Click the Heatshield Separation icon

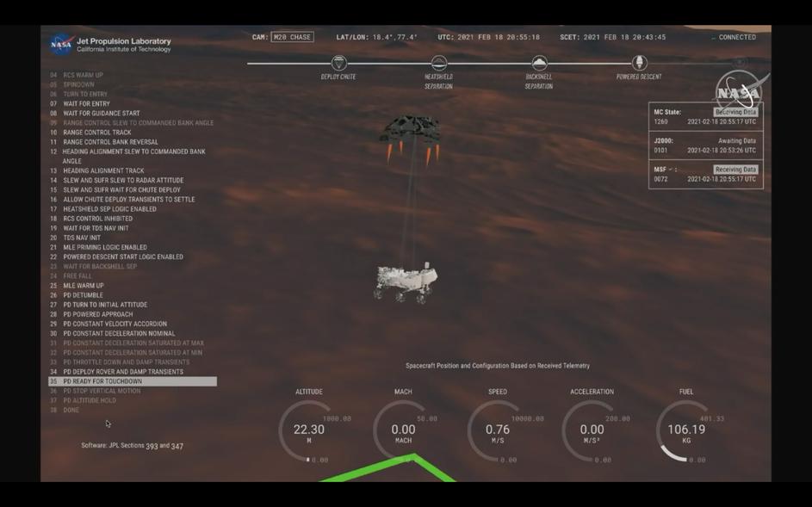pos(438,64)
